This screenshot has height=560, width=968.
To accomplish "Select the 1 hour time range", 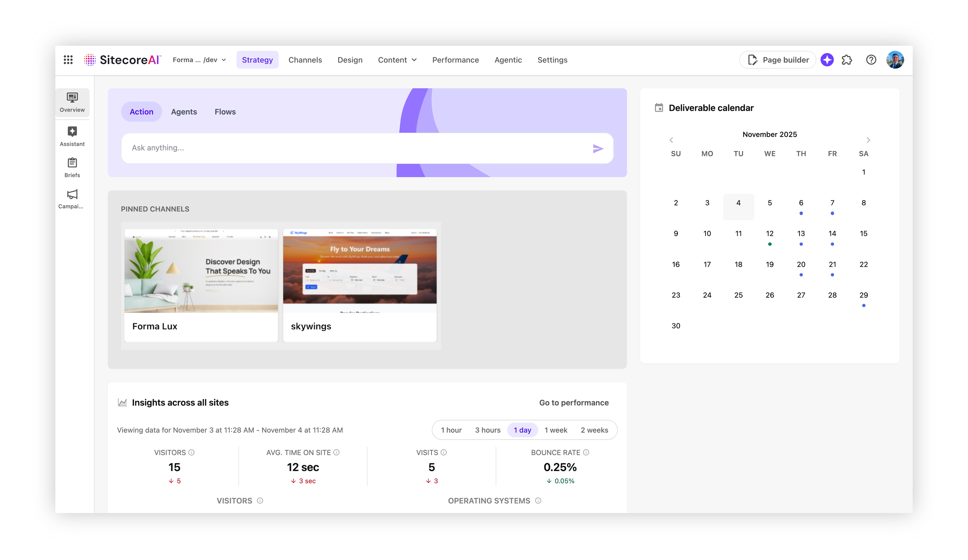I will (x=451, y=430).
